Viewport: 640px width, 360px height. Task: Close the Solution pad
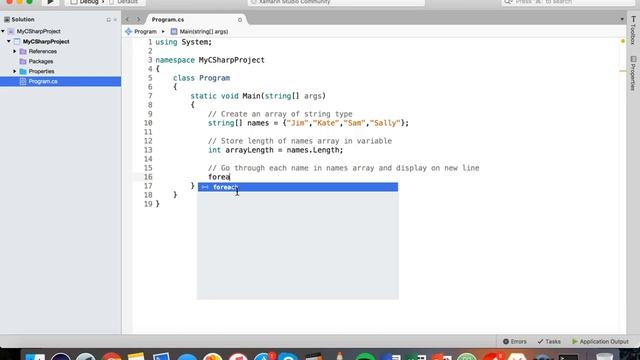coord(115,20)
